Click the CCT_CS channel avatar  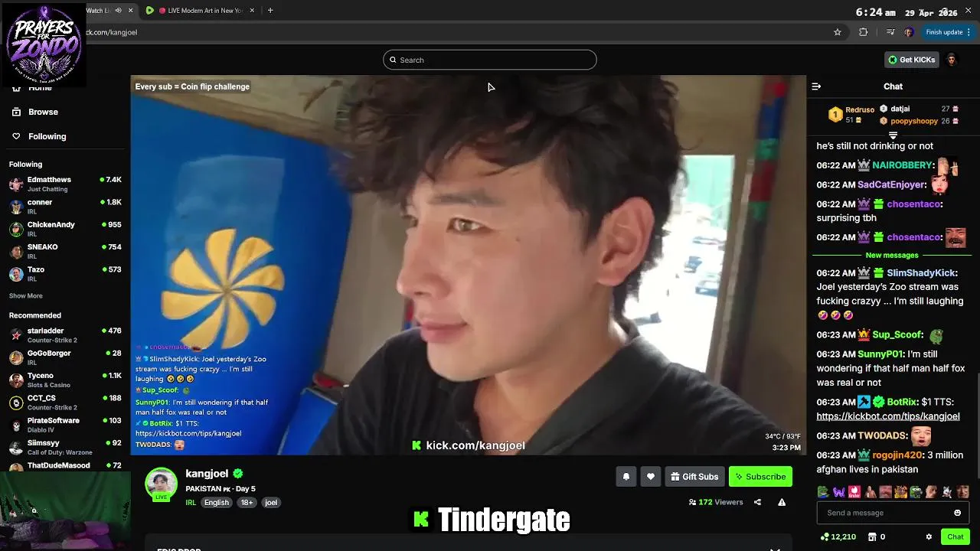click(16, 403)
